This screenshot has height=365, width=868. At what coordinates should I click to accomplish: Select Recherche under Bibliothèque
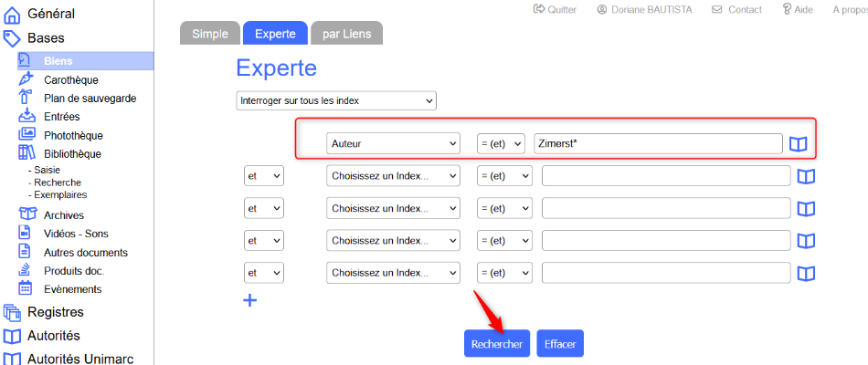[x=58, y=182]
